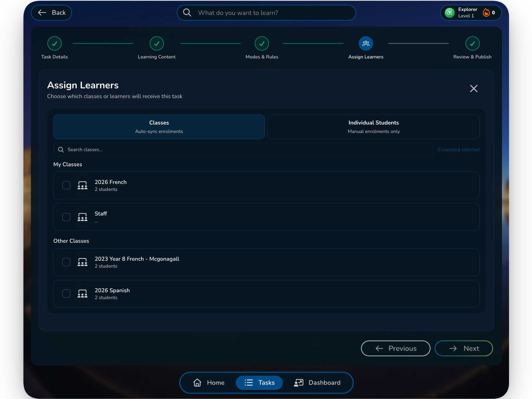Click the 2023 Year 8 French - Mcgonagall name
Image resolution: width=532 pixels, height=399 pixels.
[137, 259]
